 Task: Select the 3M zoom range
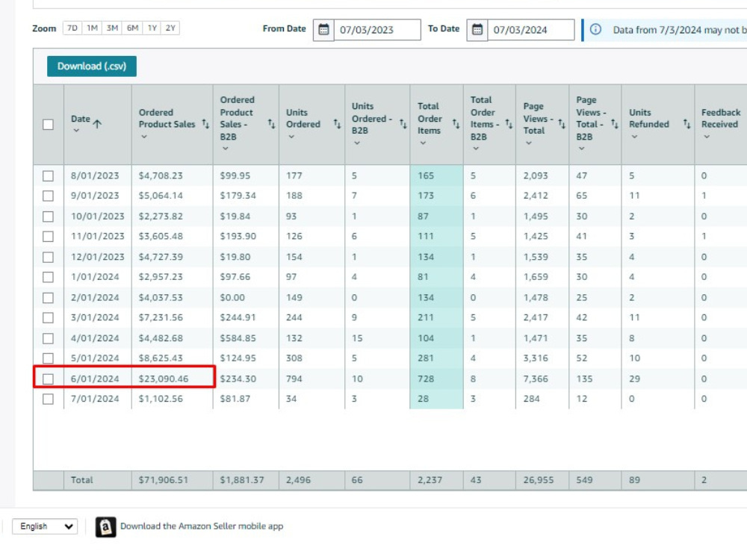[112, 28]
